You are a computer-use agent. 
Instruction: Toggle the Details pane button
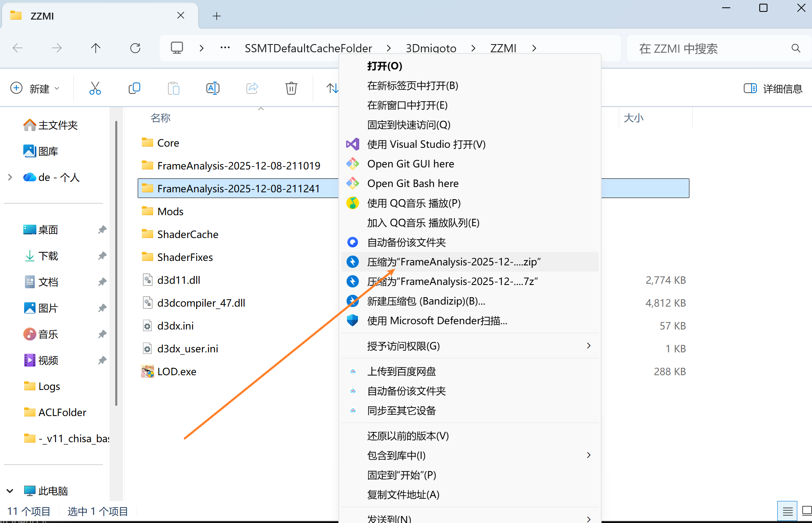click(x=773, y=88)
